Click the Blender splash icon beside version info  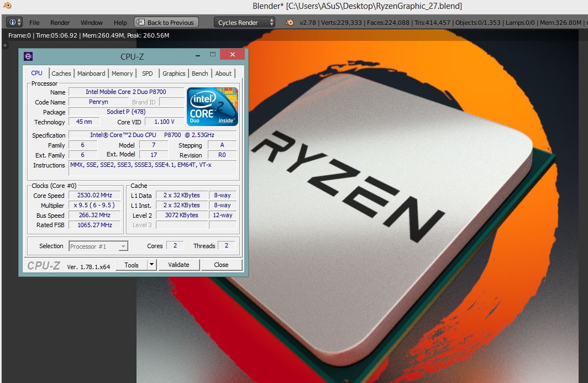pyautogui.click(x=289, y=23)
